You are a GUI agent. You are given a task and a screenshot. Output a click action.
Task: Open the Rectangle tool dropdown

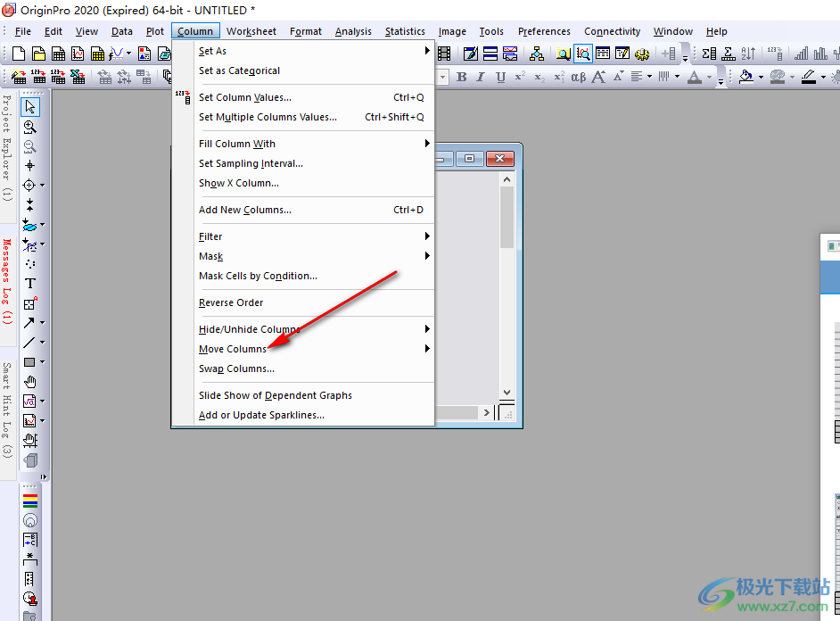[42, 362]
